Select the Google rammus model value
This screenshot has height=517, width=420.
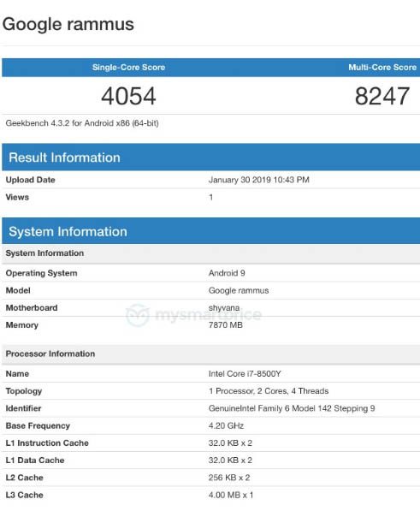239,290
